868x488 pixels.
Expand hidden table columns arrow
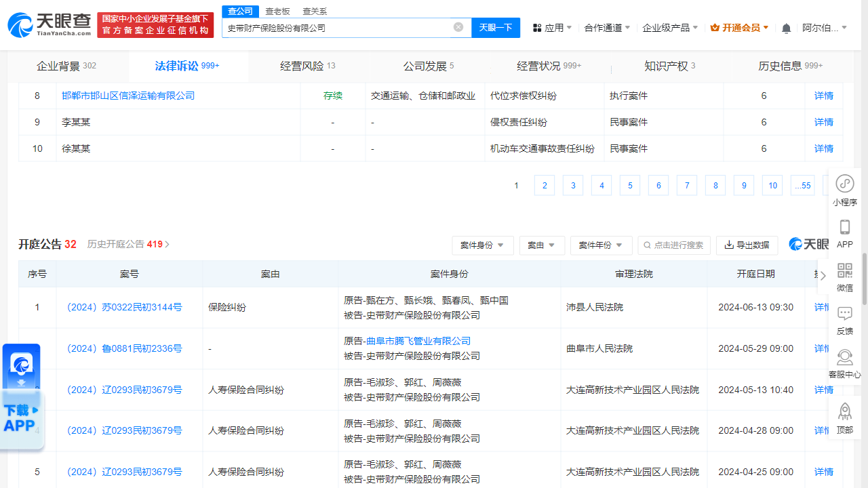823,275
